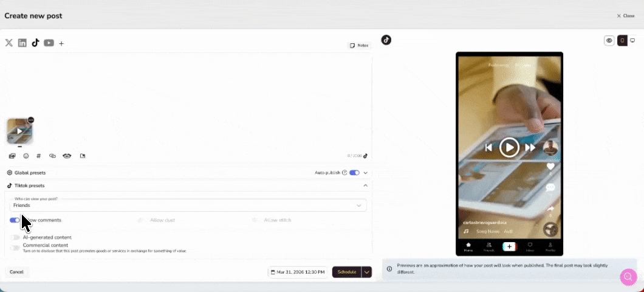Open the 'Who can view your post' dropdown

point(188,206)
